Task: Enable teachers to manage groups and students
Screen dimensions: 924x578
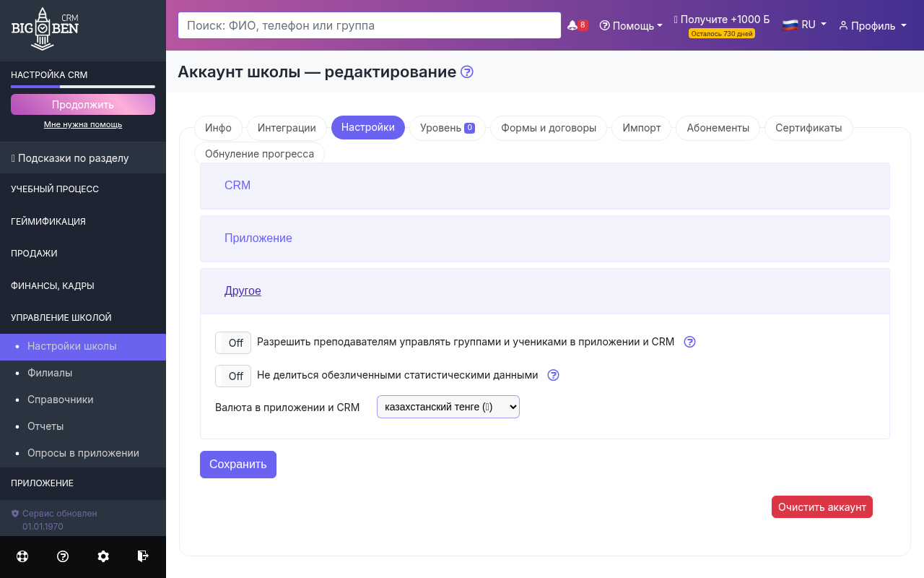Action: (x=232, y=342)
